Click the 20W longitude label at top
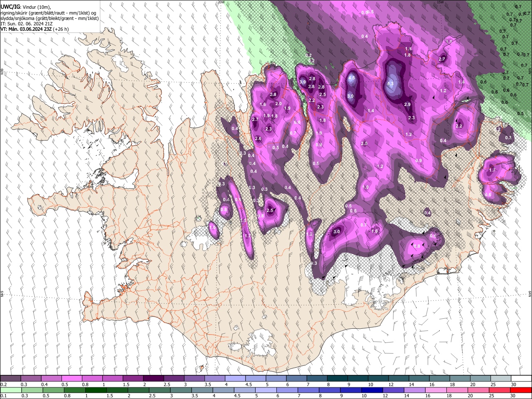Screen dimensions: 532x399 pyautogui.click(x=222, y=2)
